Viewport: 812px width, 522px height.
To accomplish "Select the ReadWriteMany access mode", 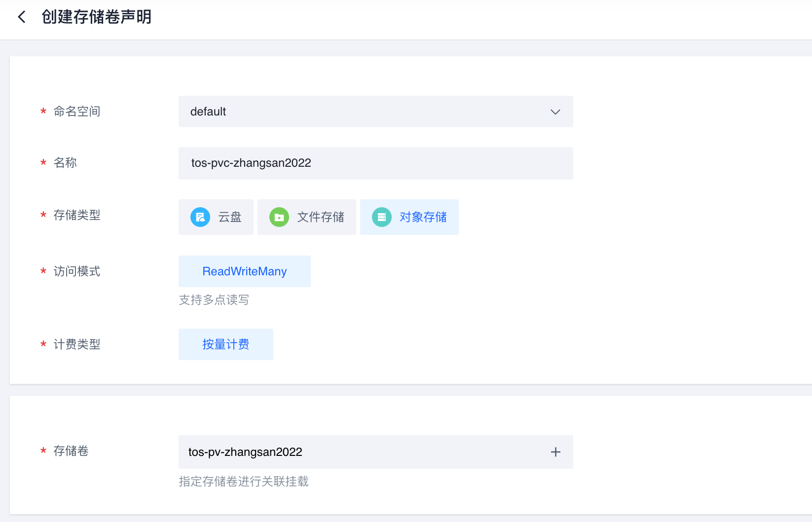I will coord(245,271).
